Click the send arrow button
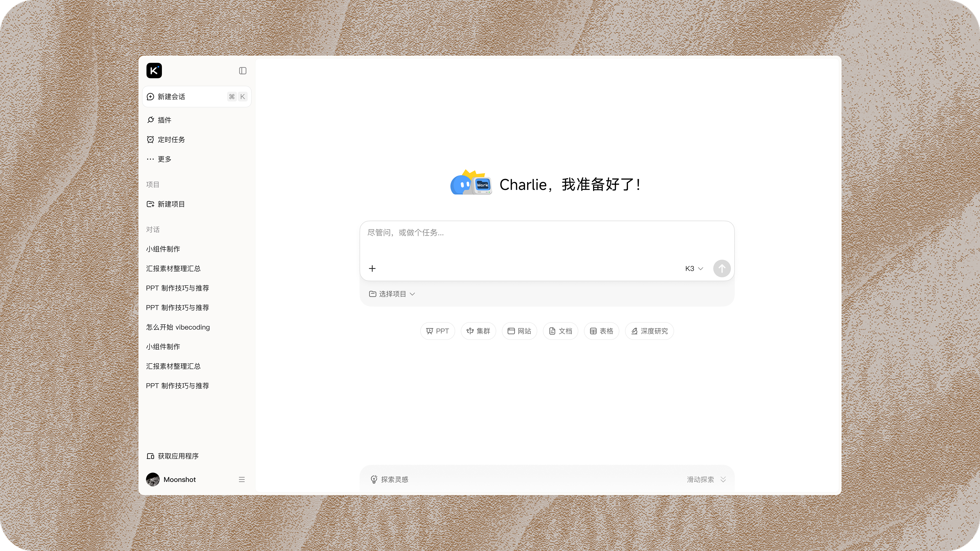980x551 pixels. pos(722,269)
